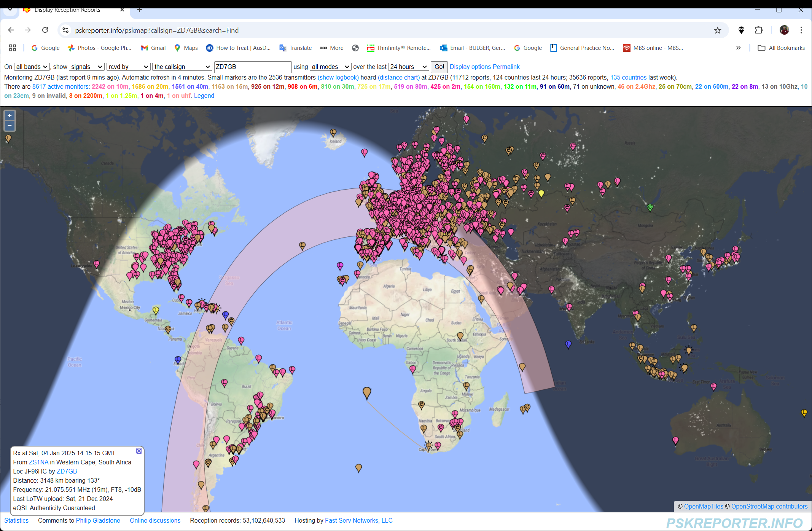This screenshot has width=812, height=531.
Task: Open the rcvd by direction dropdown
Action: [x=128, y=67]
